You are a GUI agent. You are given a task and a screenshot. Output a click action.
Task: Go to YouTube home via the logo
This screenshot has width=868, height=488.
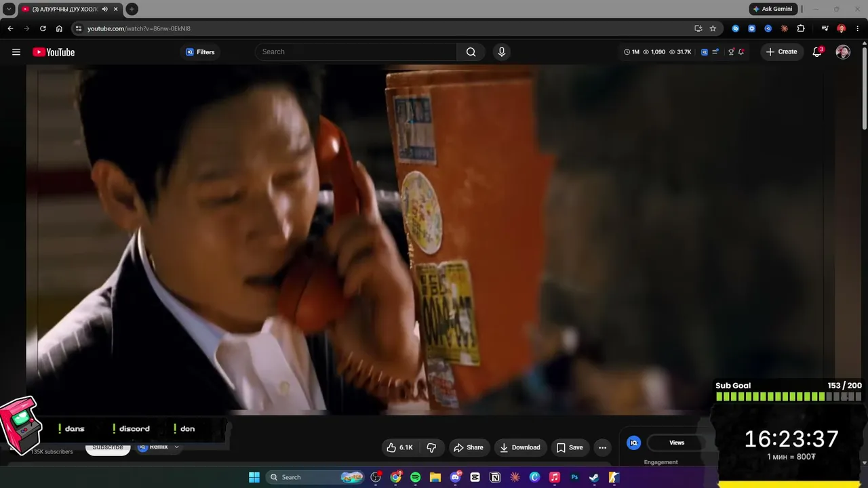(54, 52)
